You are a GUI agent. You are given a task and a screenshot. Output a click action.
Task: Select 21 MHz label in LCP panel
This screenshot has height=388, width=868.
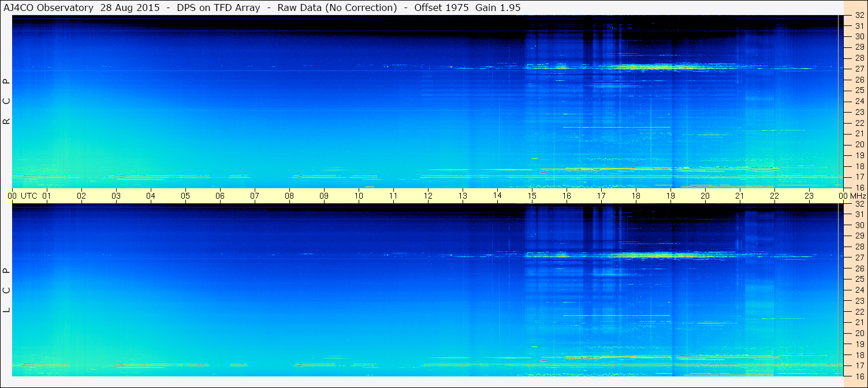[x=859, y=322]
